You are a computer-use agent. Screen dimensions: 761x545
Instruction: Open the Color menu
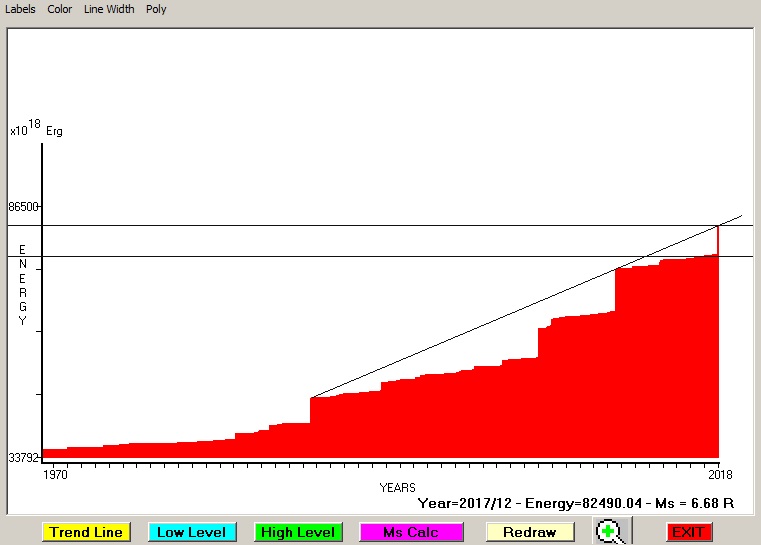59,9
